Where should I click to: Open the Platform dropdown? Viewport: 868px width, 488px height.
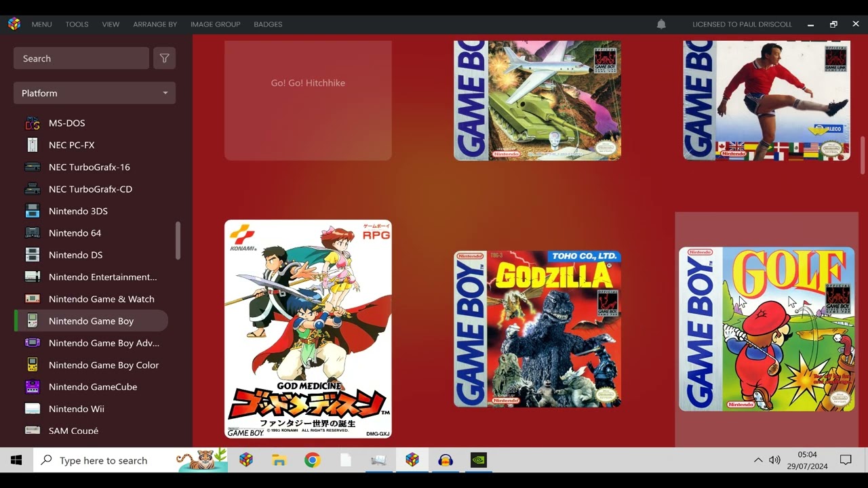click(94, 93)
